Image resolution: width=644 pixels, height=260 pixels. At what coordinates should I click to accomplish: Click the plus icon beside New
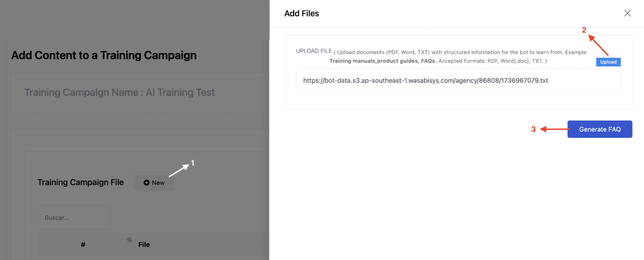[146, 183]
